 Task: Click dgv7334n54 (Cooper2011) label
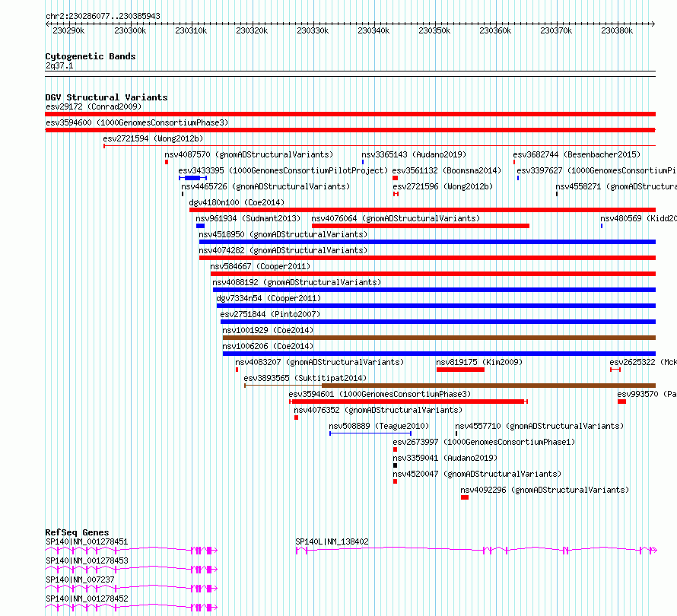(x=269, y=298)
